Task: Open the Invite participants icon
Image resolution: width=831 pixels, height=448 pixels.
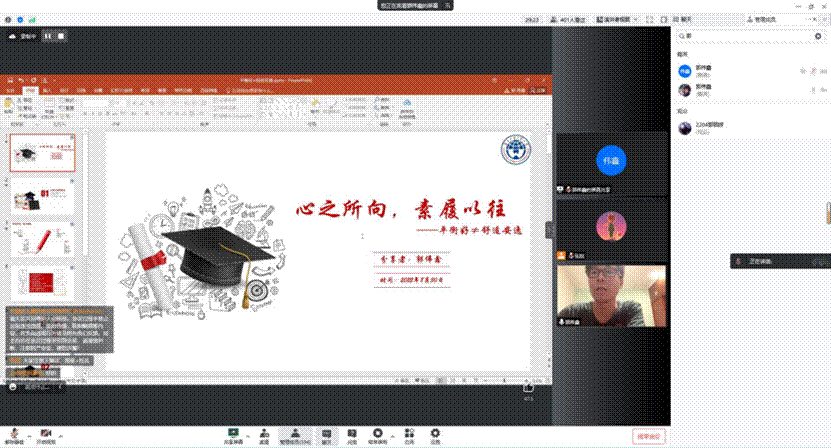Action: tap(265, 433)
